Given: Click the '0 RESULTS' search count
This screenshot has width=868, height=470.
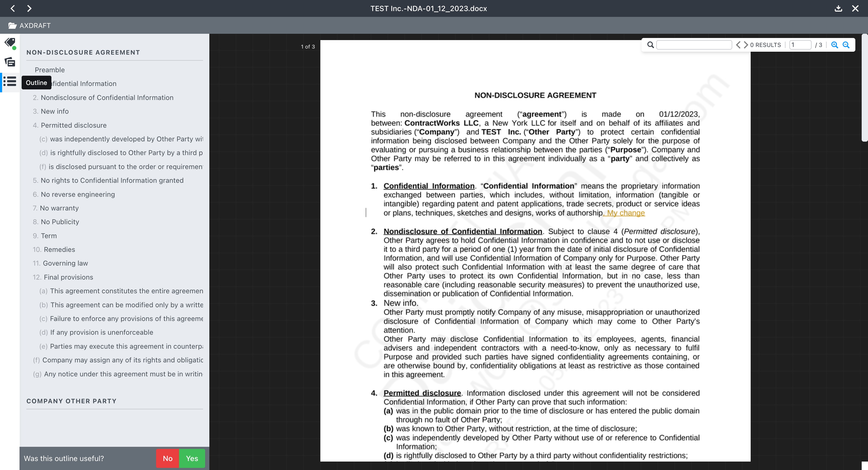Looking at the screenshot, I should [x=766, y=45].
